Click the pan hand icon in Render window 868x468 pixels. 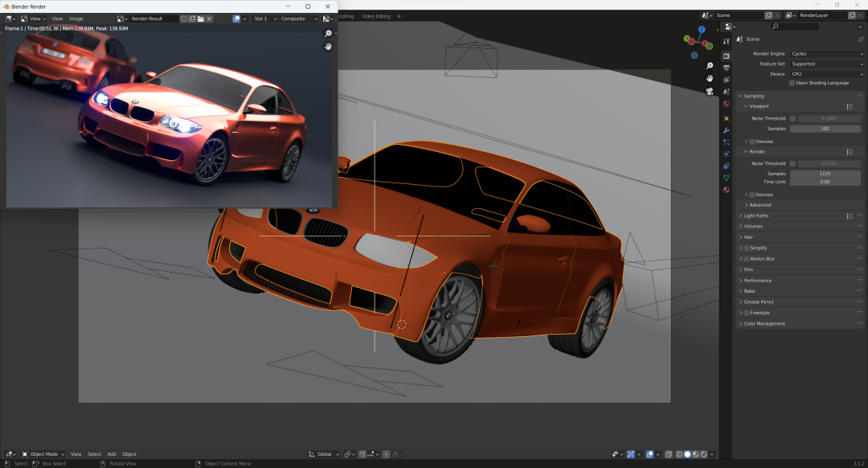328,47
